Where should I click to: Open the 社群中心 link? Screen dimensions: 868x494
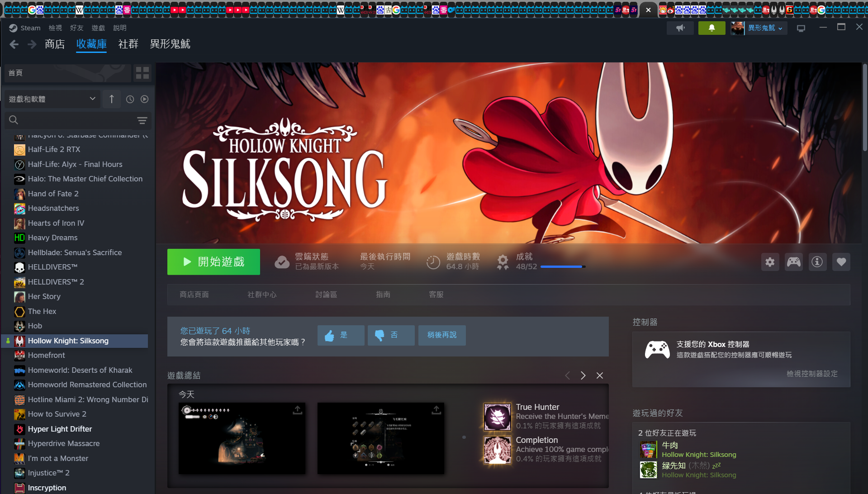pyautogui.click(x=262, y=294)
